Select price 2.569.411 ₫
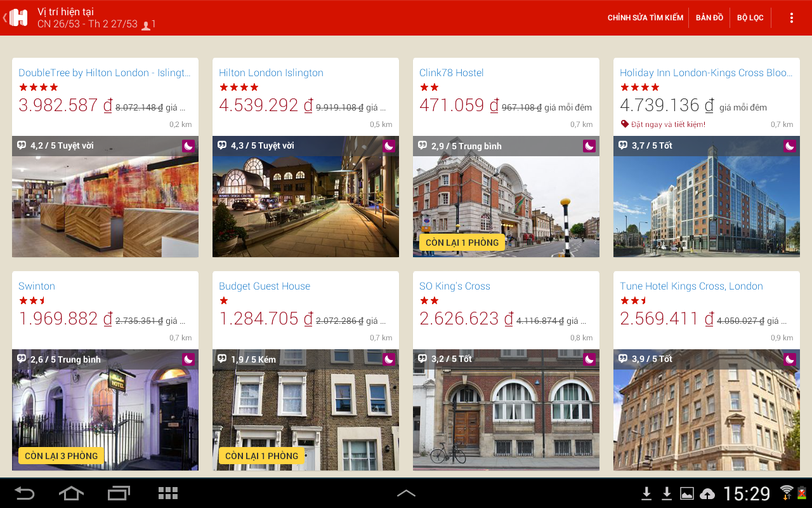 667,319
